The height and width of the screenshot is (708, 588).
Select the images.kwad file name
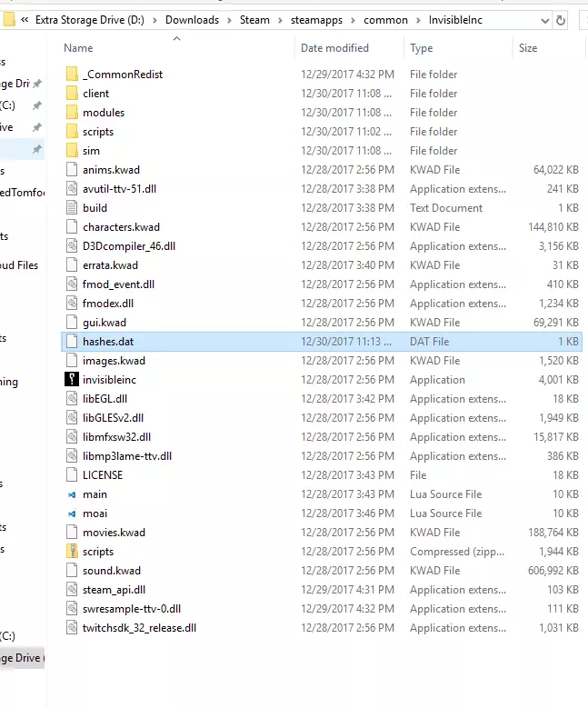[114, 361]
